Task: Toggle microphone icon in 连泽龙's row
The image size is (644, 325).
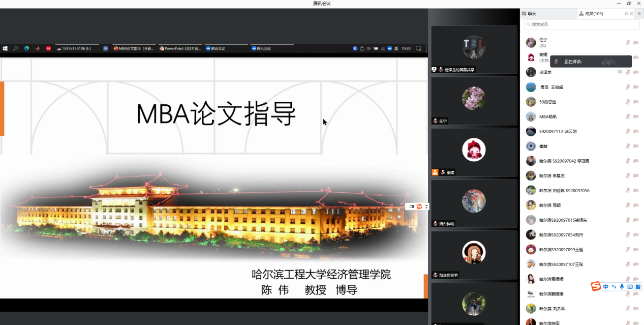Action: 628,72
